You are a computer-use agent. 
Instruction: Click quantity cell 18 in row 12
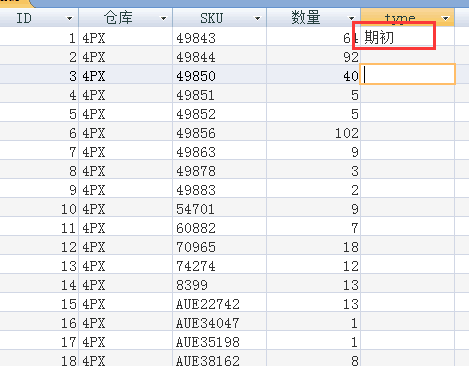click(x=313, y=245)
